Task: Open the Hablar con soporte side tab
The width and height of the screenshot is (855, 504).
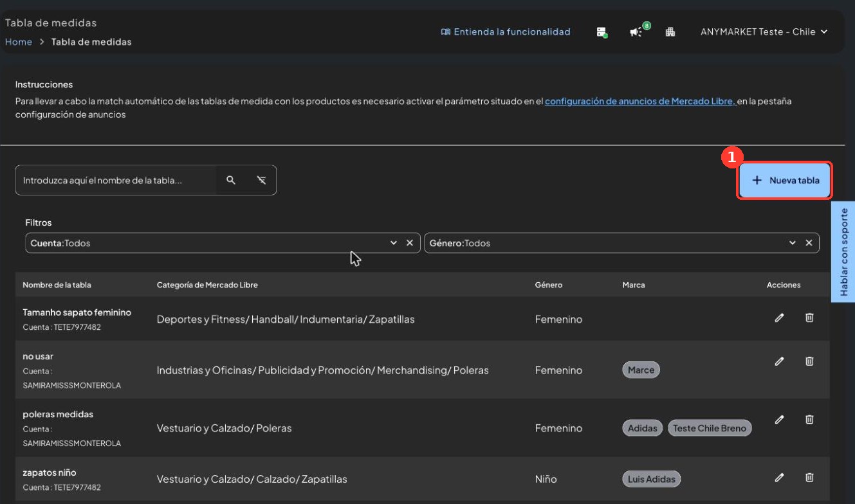Action: coord(843,252)
